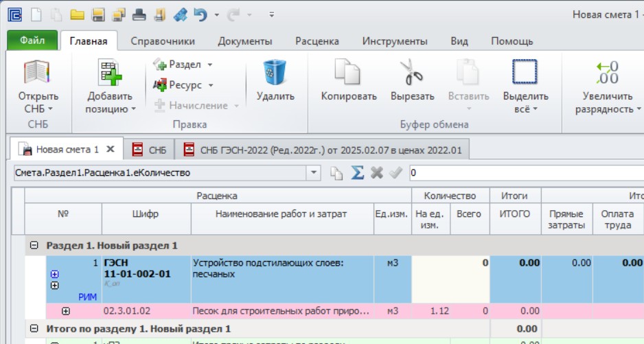Collapse Раздел 1. Новый раздел 1
Image resolution: width=644 pixels, height=344 pixels.
pos(34,245)
